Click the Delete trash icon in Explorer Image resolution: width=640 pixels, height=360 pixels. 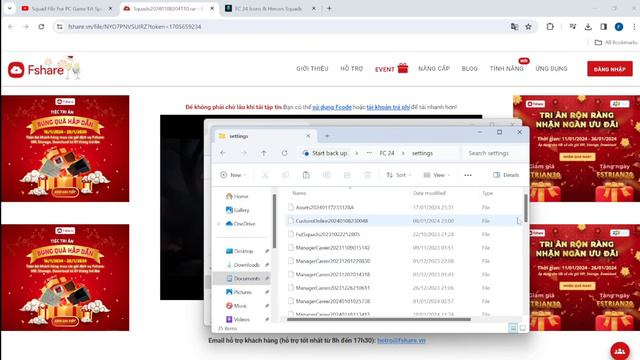(367, 175)
